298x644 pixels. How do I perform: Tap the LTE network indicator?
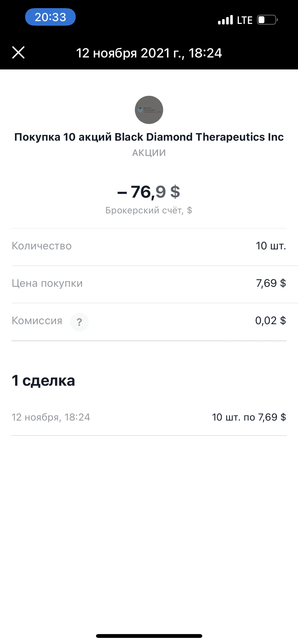click(245, 20)
